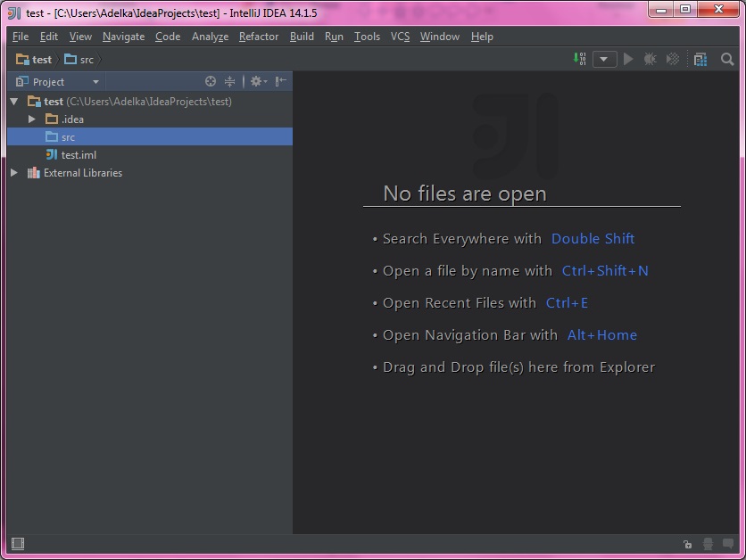Select the src folder in tree
The height and width of the screenshot is (560, 746).
coord(150,137)
